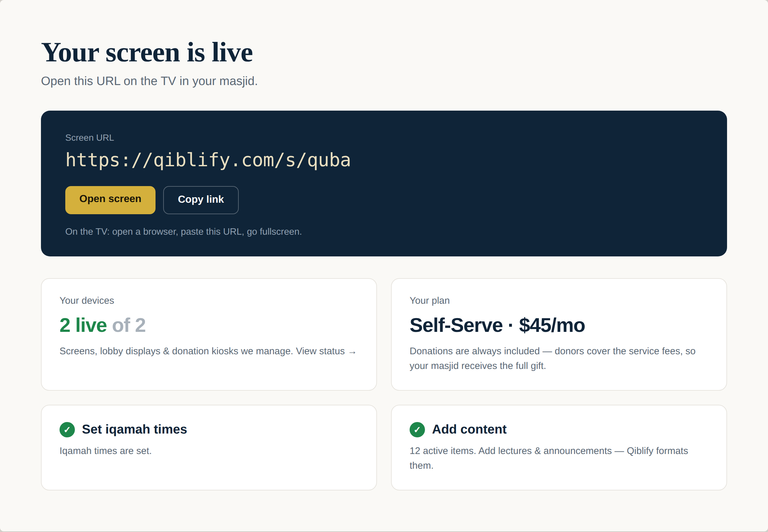The width and height of the screenshot is (768, 532).
Task: Click 'Iqamah times are set.' text
Action: click(105, 451)
